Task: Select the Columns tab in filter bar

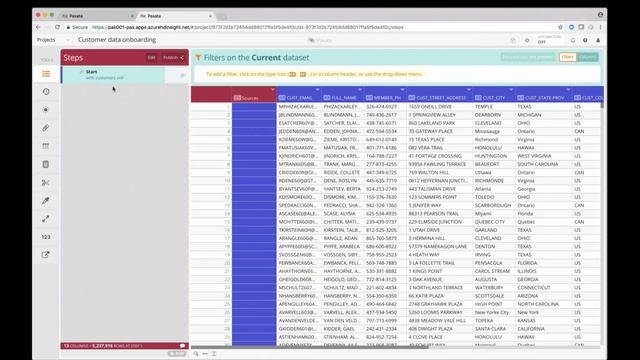Action: pos(587,57)
